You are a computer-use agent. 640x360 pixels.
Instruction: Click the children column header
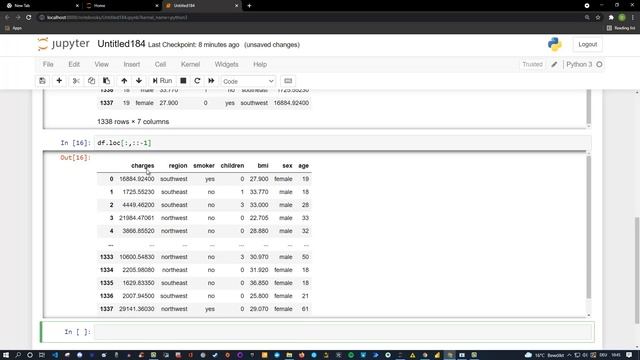click(x=232, y=166)
